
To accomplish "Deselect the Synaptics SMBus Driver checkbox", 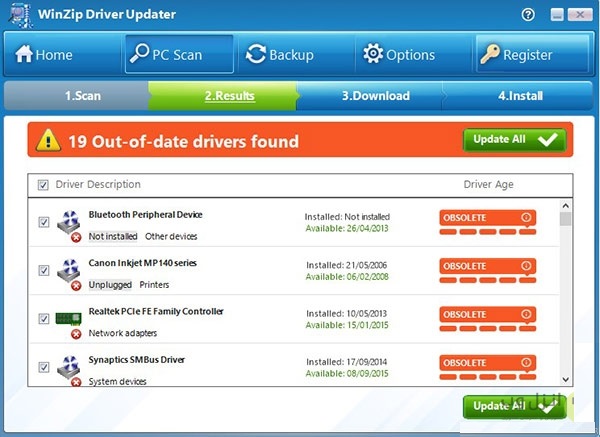I will (43, 367).
